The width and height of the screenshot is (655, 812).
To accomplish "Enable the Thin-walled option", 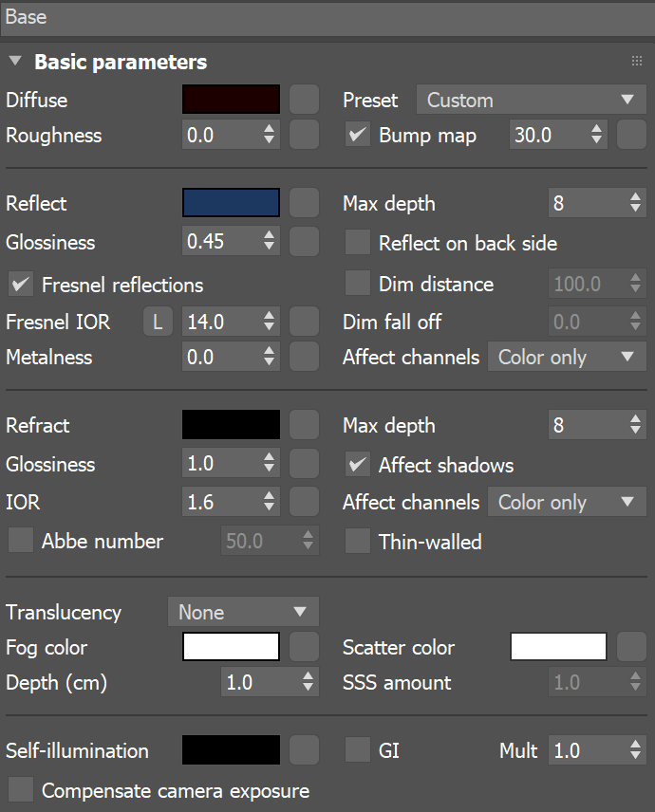I will [x=358, y=541].
